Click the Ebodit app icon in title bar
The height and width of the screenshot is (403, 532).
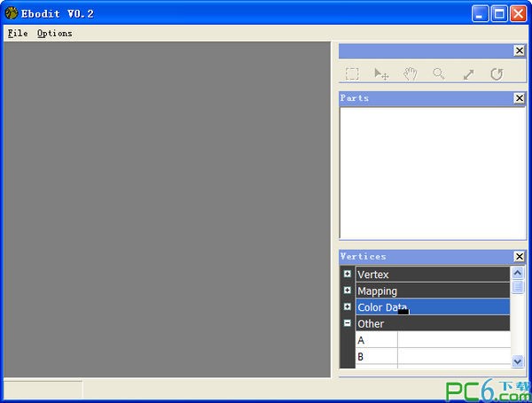coord(12,13)
